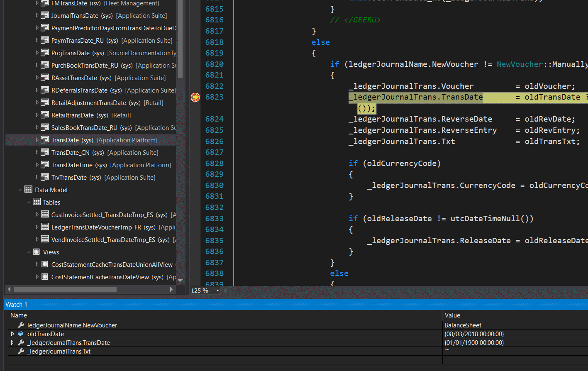
Task: Click the wrench icon beside _ledgerJournalTrans.Txt
Action: pyautogui.click(x=21, y=351)
